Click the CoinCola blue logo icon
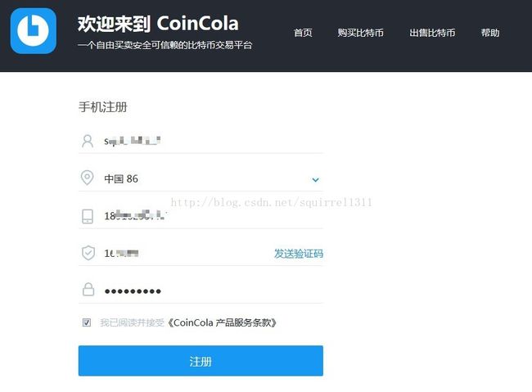Image resolution: width=532 pixels, height=392 pixels. pos(34,31)
